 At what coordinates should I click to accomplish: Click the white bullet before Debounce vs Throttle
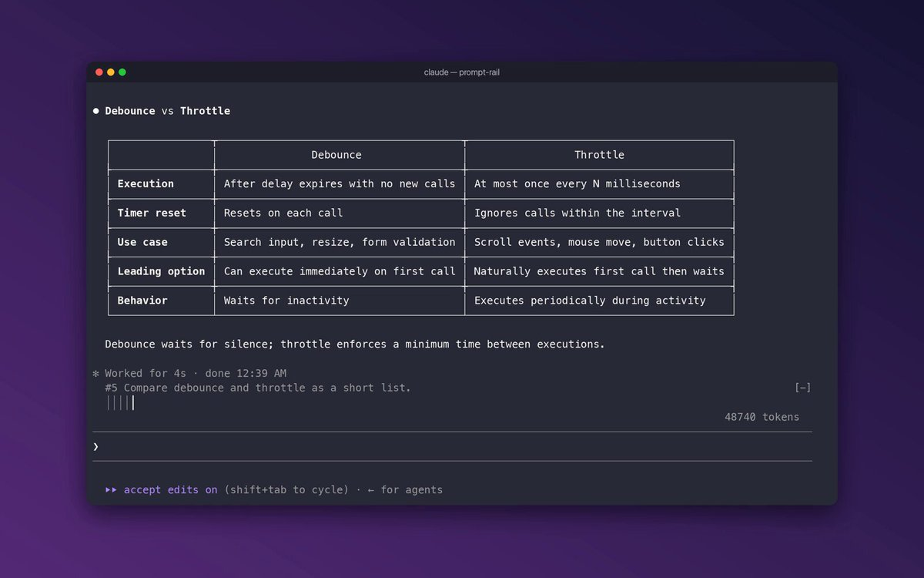(96, 111)
